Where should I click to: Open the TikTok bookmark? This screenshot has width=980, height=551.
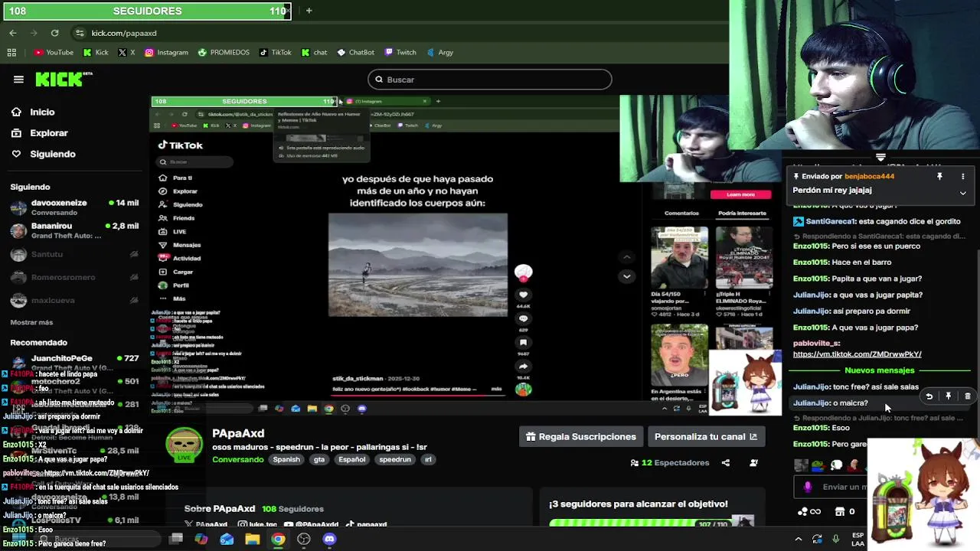pyautogui.click(x=275, y=52)
